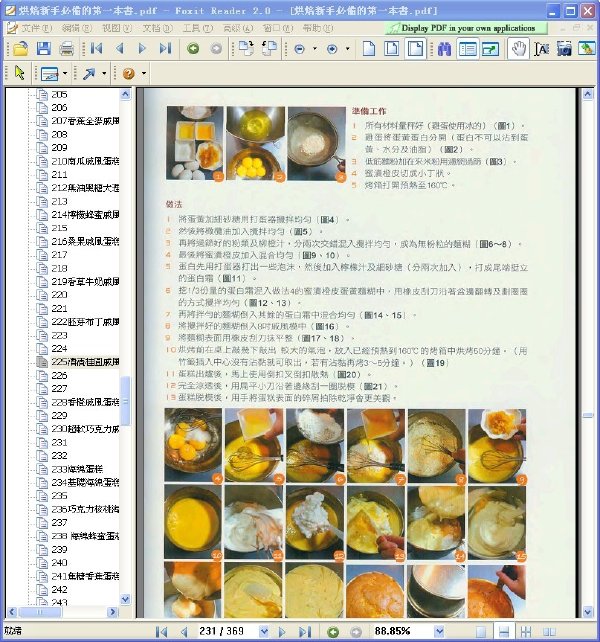The image size is (600, 642).
Task: Click document scroll up arrow
Action: pyautogui.click(x=588, y=95)
